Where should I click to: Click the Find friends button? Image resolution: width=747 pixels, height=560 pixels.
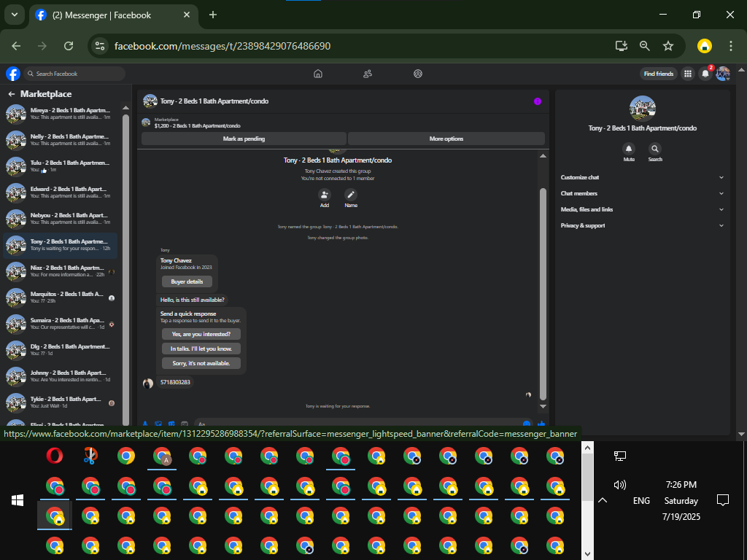[659, 74]
